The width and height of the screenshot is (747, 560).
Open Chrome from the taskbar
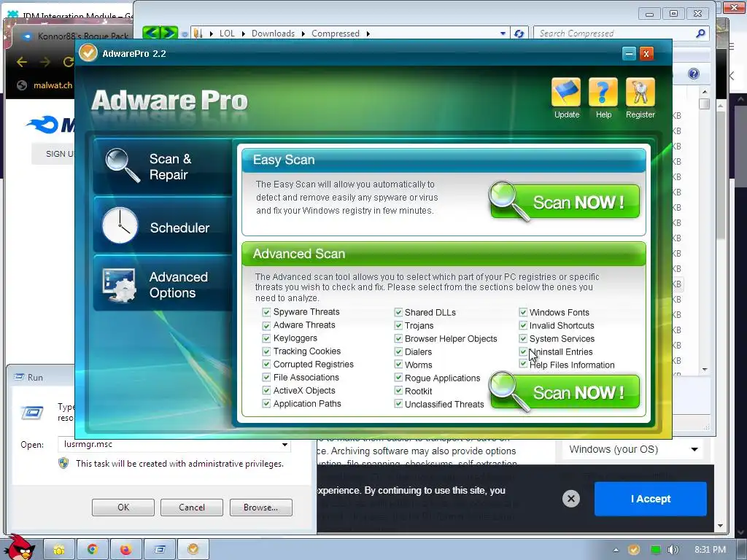tap(93, 550)
